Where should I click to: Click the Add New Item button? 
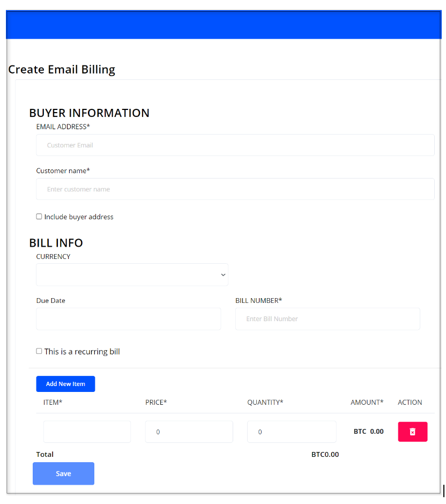pos(65,384)
